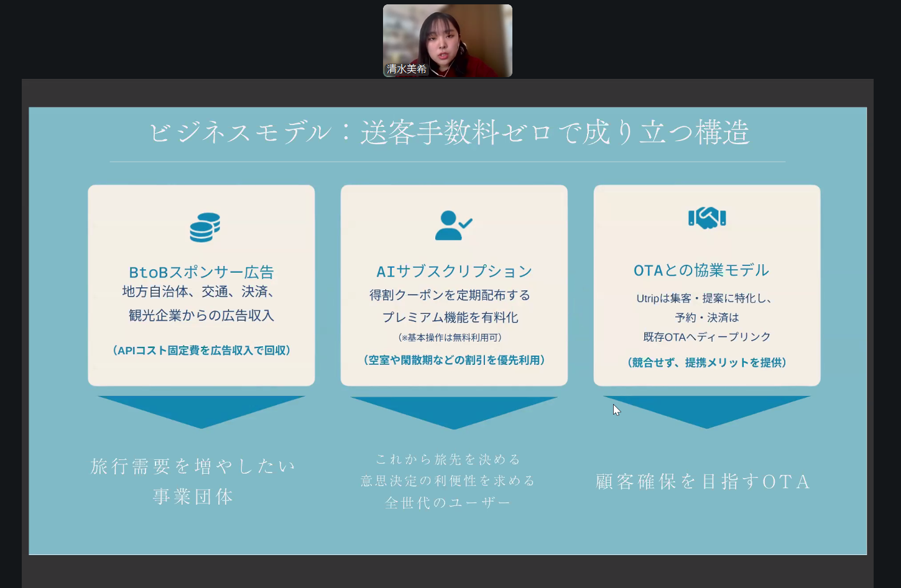Select the OTAとの協業モデル heading

coord(701,270)
